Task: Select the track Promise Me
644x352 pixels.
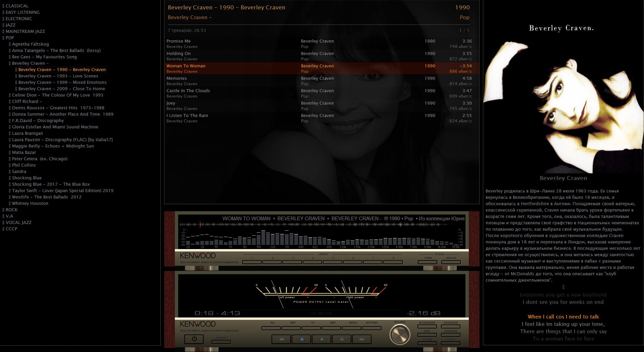Action: (321, 44)
